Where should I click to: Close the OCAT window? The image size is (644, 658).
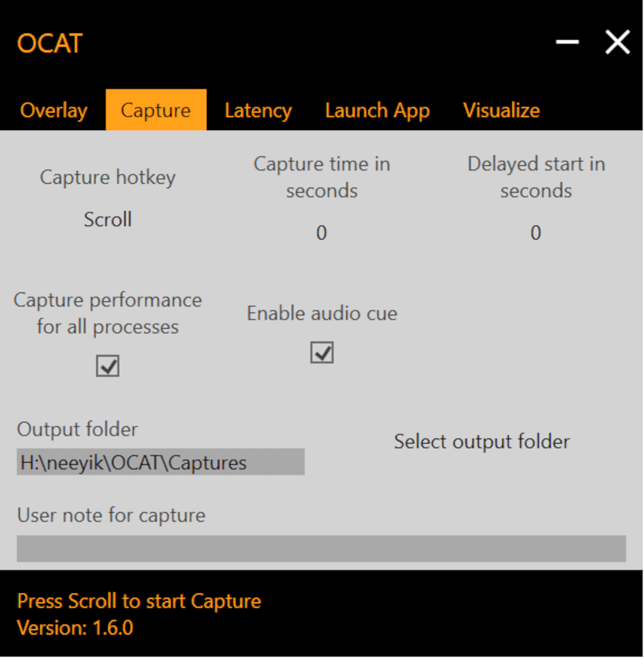(618, 42)
